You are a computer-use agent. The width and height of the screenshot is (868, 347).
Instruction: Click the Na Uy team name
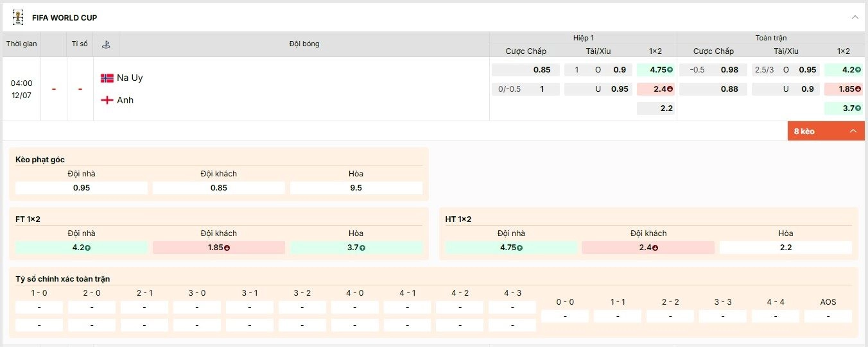130,78
